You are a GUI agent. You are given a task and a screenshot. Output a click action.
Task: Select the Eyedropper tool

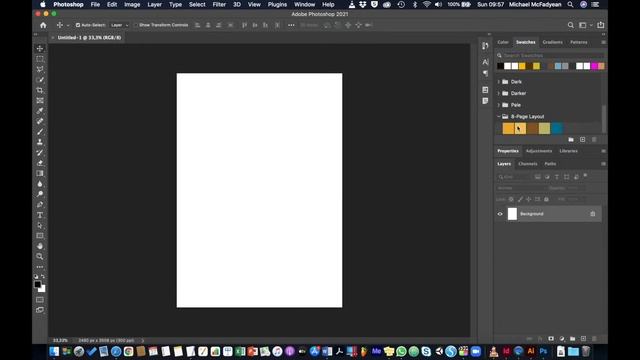(x=40, y=111)
